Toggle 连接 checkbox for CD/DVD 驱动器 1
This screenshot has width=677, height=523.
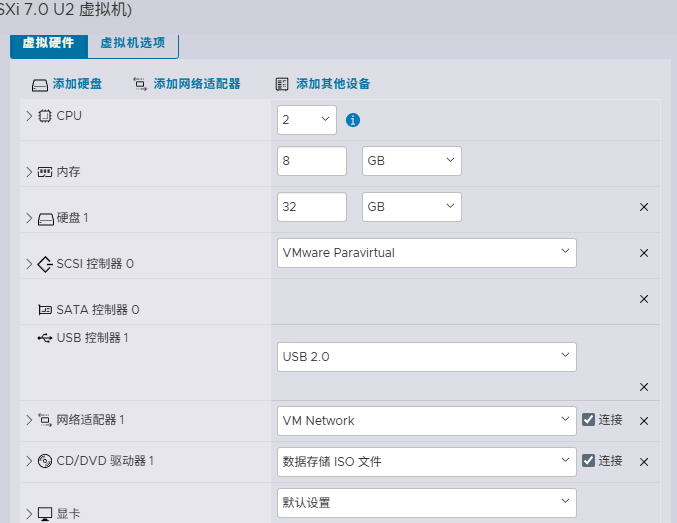click(x=588, y=460)
